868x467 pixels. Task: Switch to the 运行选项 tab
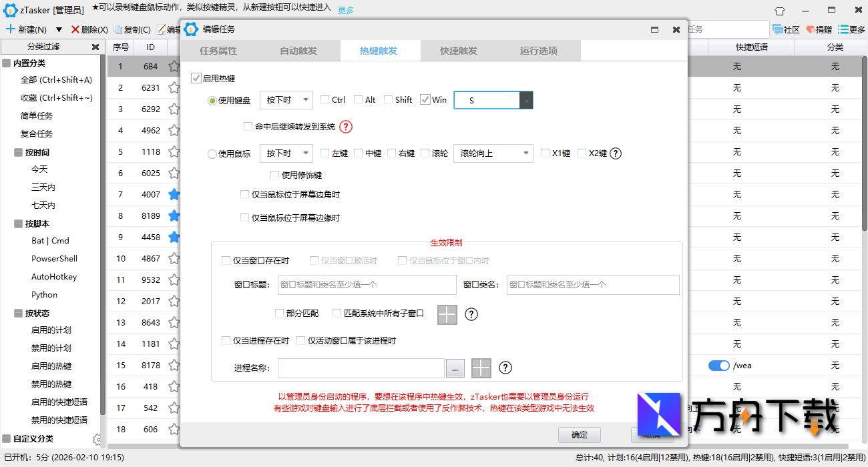[539, 50]
